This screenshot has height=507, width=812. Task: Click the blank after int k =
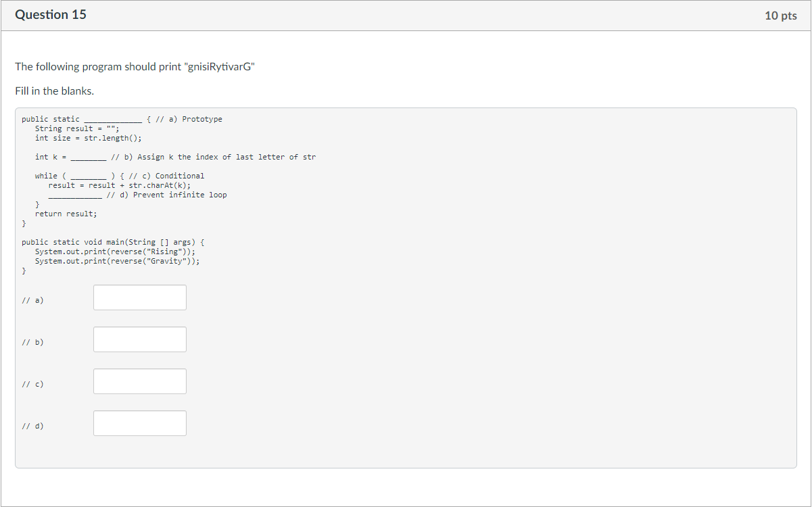coord(88,158)
